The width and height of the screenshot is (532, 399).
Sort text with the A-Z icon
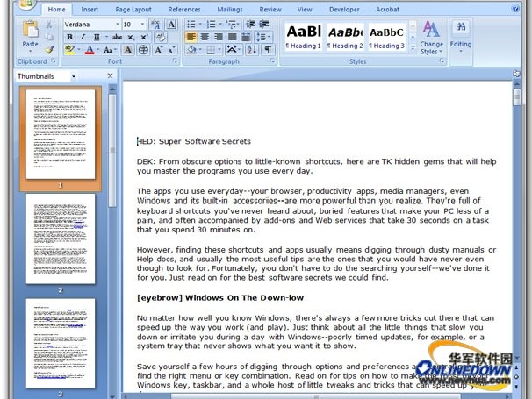click(x=252, y=50)
